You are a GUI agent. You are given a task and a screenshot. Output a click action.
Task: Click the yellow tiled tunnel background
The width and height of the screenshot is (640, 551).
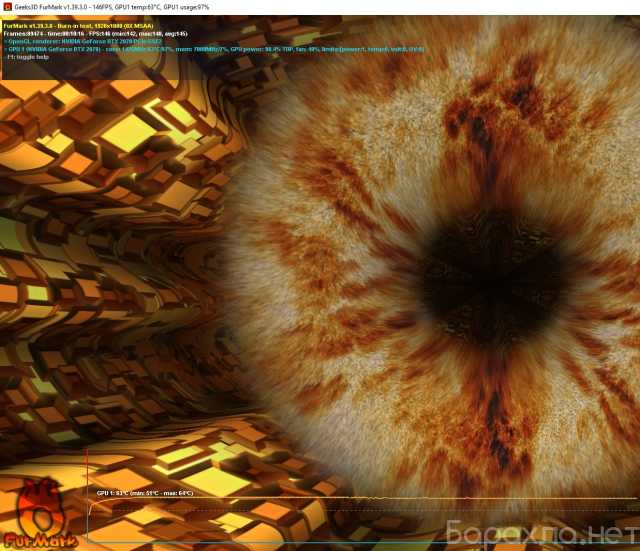(x=100, y=250)
